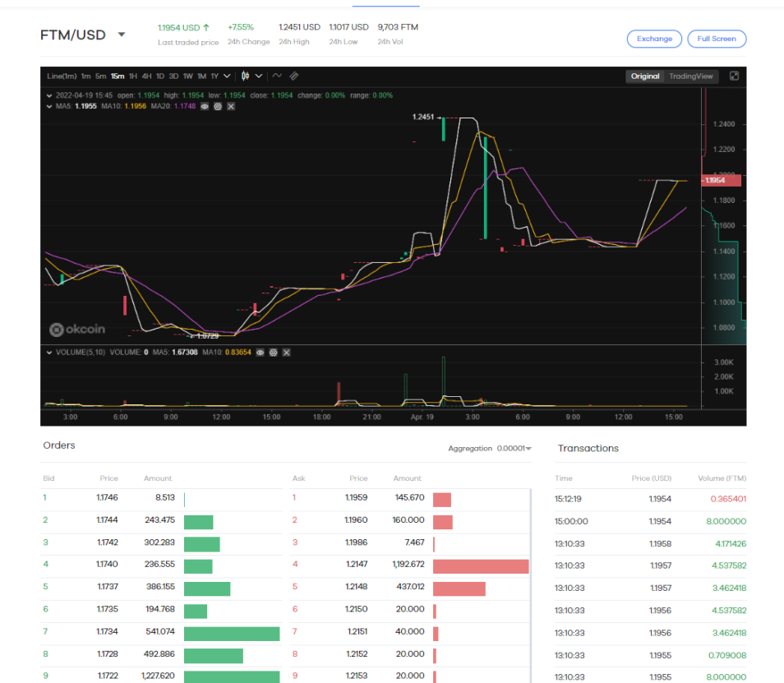This screenshot has height=683, width=784.
Task: Click bid price 1.1734
Action: click(x=107, y=631)
